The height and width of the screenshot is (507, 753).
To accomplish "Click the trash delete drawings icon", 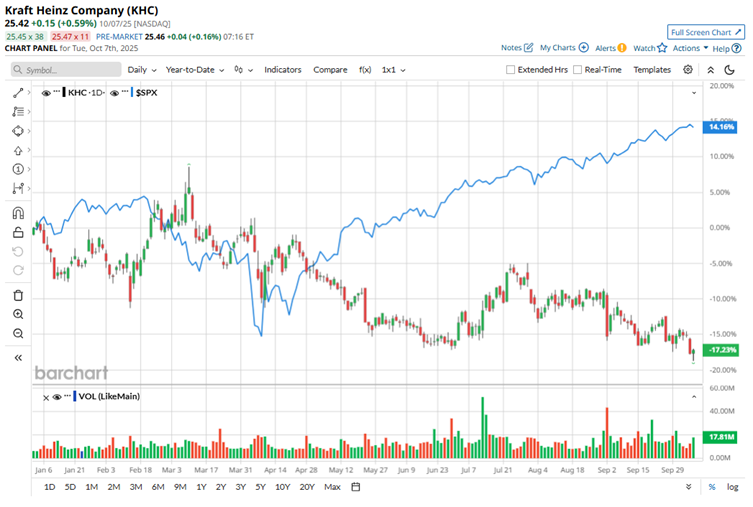I will (x=18, y=295).
